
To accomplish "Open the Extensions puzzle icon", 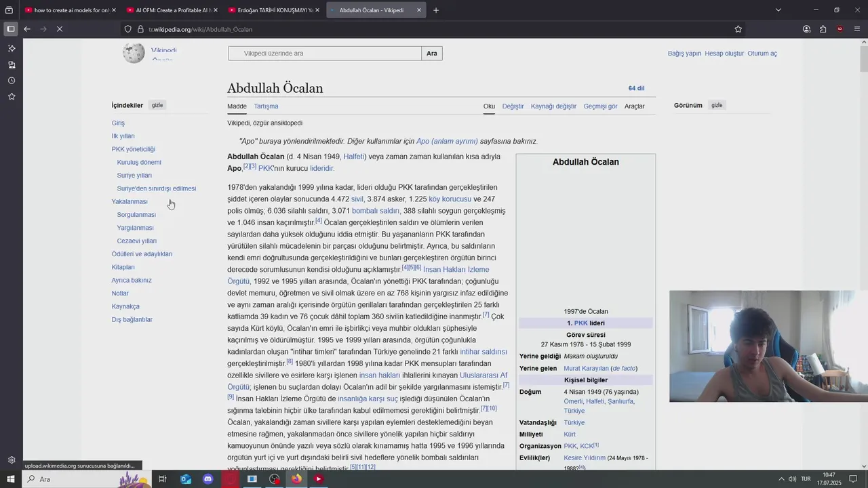I will (823, 29).
